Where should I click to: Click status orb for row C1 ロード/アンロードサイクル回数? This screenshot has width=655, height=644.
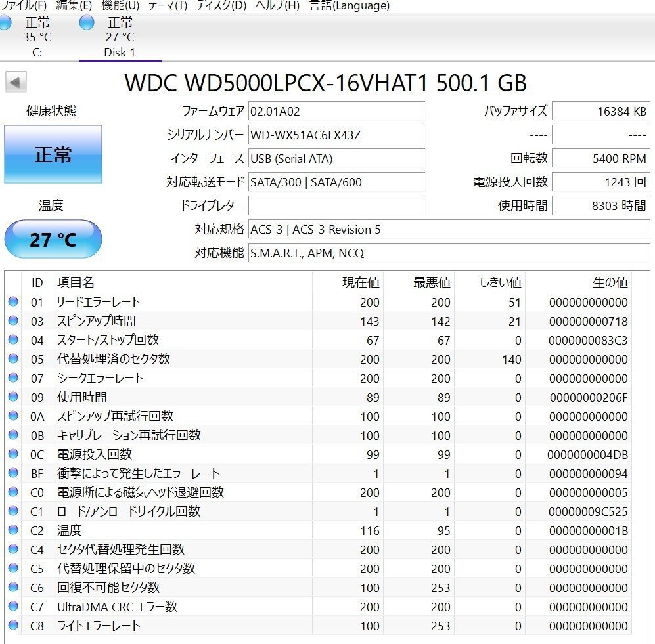tap(13, 511)
